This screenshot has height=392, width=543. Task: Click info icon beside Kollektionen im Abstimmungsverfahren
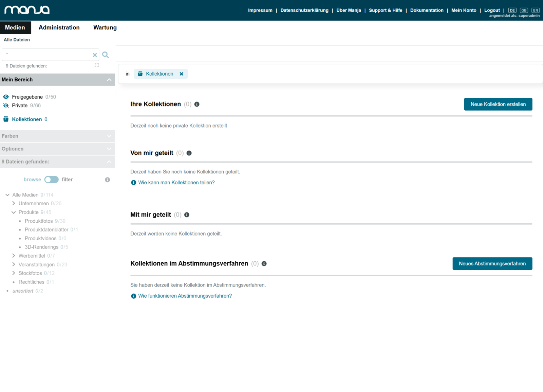point(264,264)
